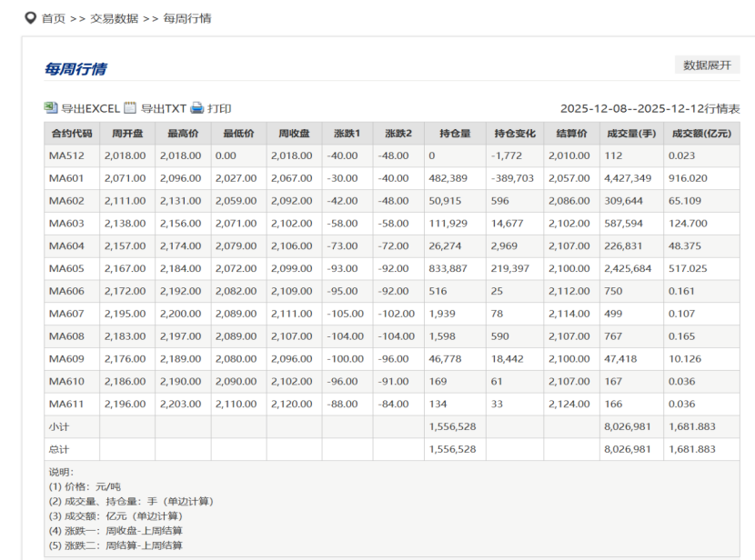
Task: Click the 成交量(手) column header
Action: pyautogui.click(x=631, y=134)
